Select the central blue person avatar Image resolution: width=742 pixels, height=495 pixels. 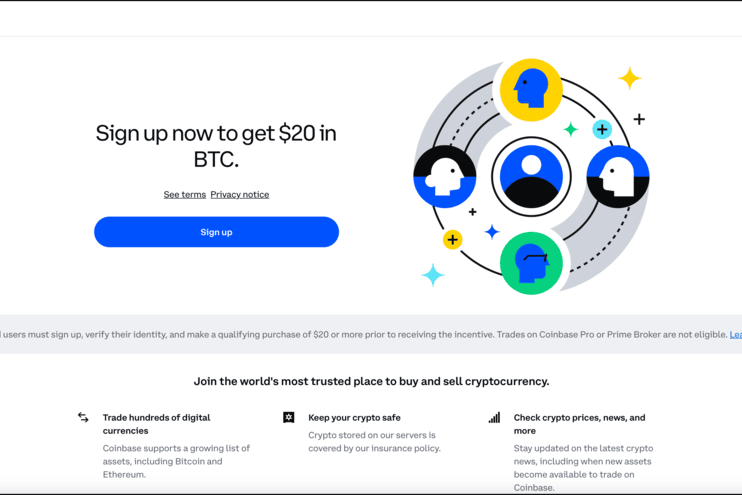coord(531,177)
